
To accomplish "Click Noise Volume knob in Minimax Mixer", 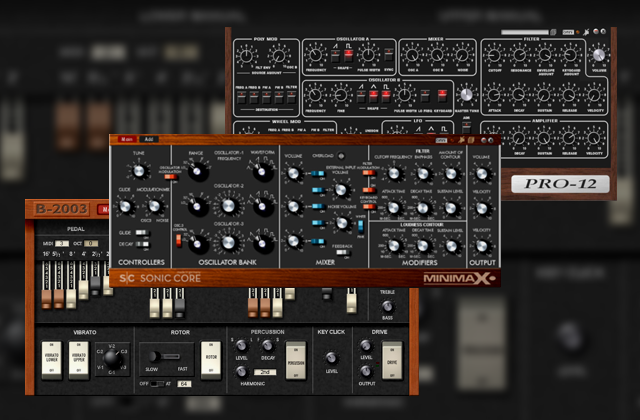I will point(341,223).
